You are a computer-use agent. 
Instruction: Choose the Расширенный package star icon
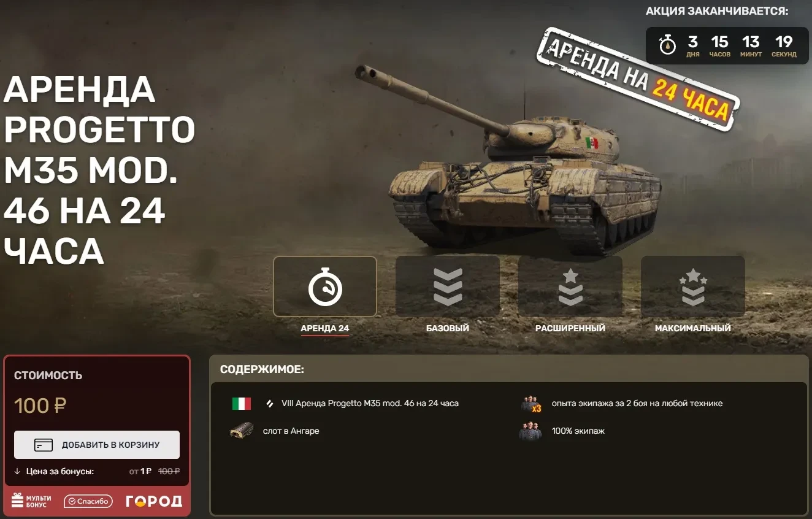[570, 286]
